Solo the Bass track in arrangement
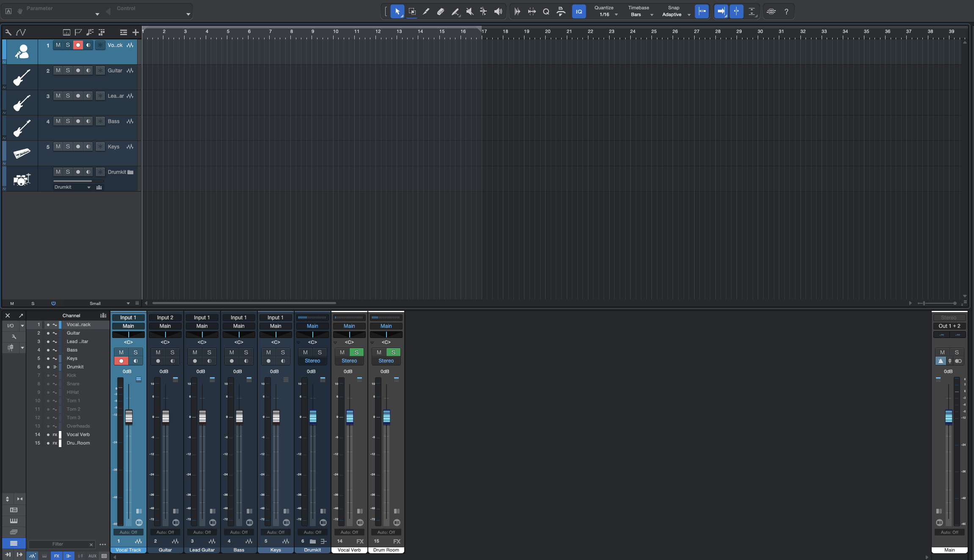Viewport: 974px width, 560px height. click(68, 121)
